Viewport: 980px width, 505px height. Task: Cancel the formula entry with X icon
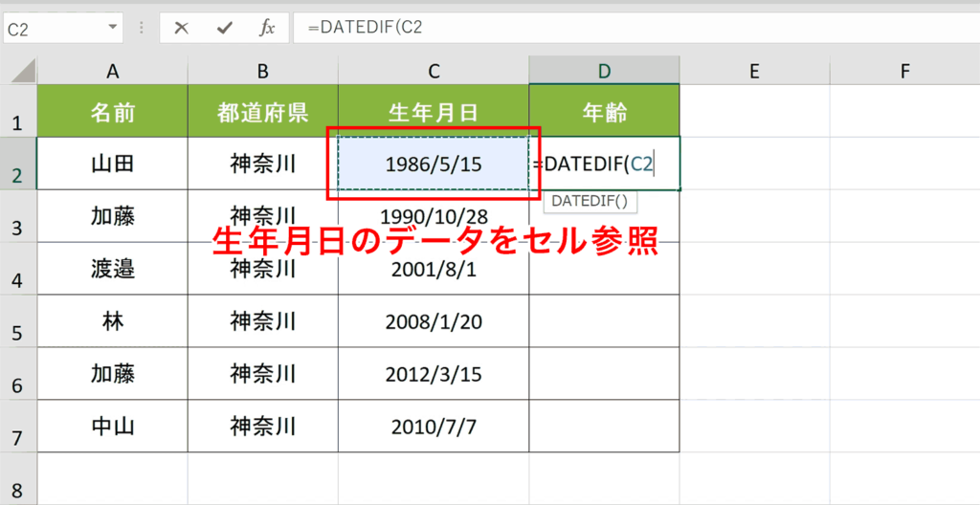pos(181,28)
